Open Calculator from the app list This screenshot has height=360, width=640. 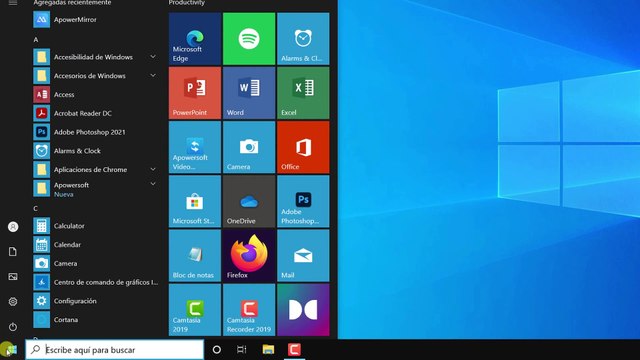pyautogui.click(x=96, y=226)
